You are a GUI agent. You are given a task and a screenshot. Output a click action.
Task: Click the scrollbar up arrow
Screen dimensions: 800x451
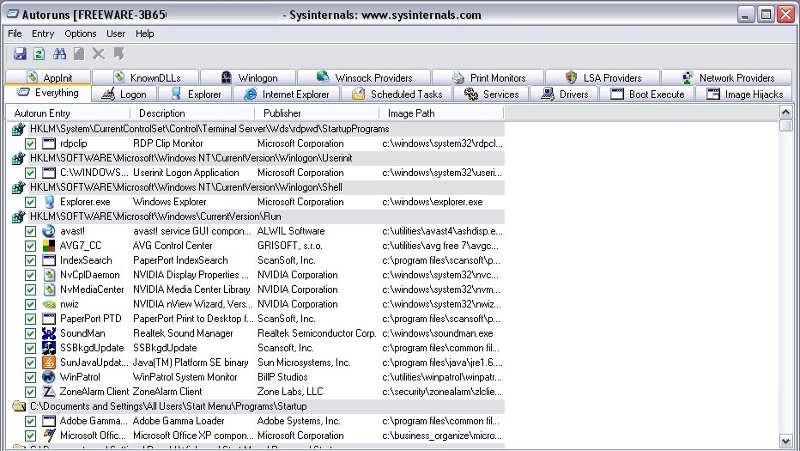click(x=786, y=112)
